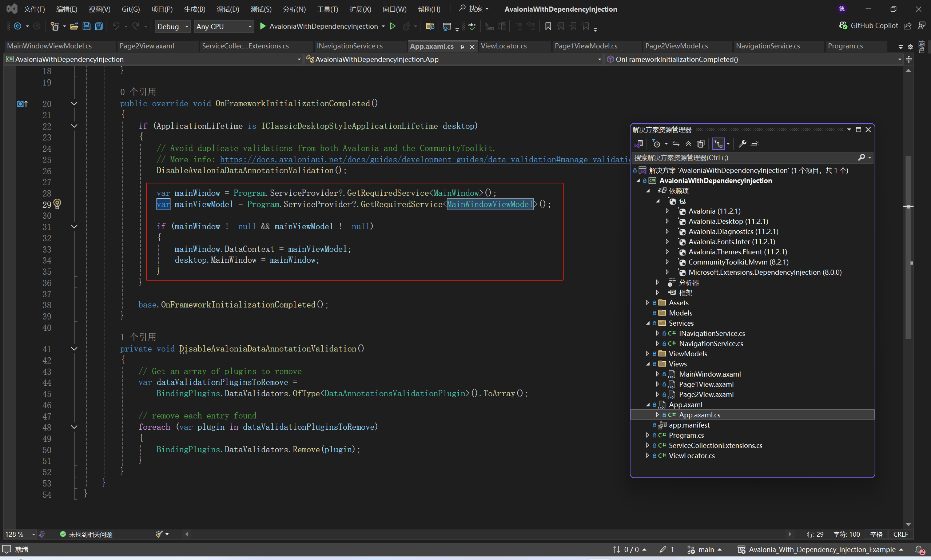Navigate backward with the blue back arrow
931x560 pixels.
coord(17,26)
